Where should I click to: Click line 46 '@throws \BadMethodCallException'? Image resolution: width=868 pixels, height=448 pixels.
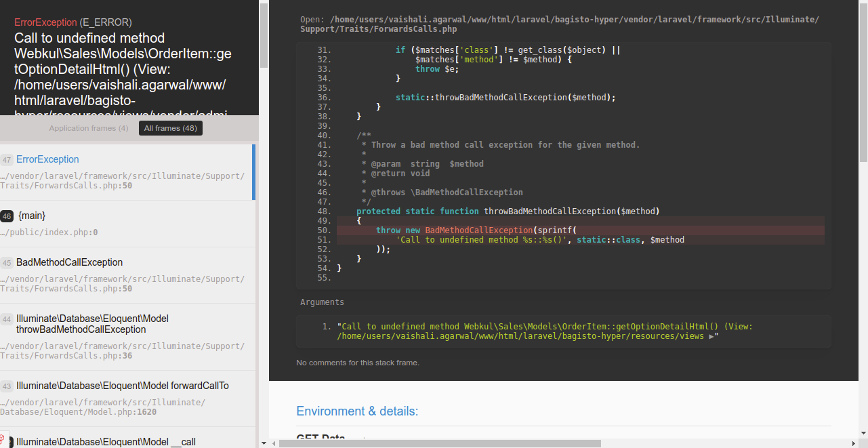click(x=442, y=192)
